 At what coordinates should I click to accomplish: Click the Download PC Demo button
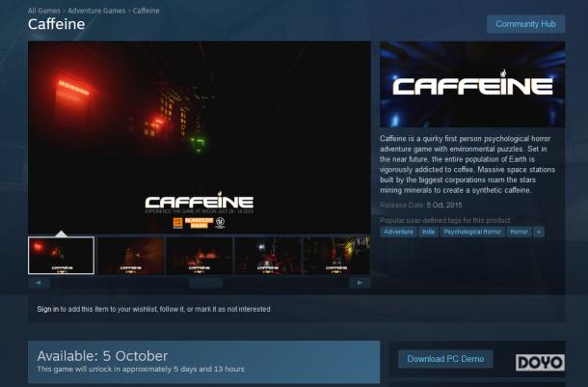pyautogui.click(x=445, y=359)
